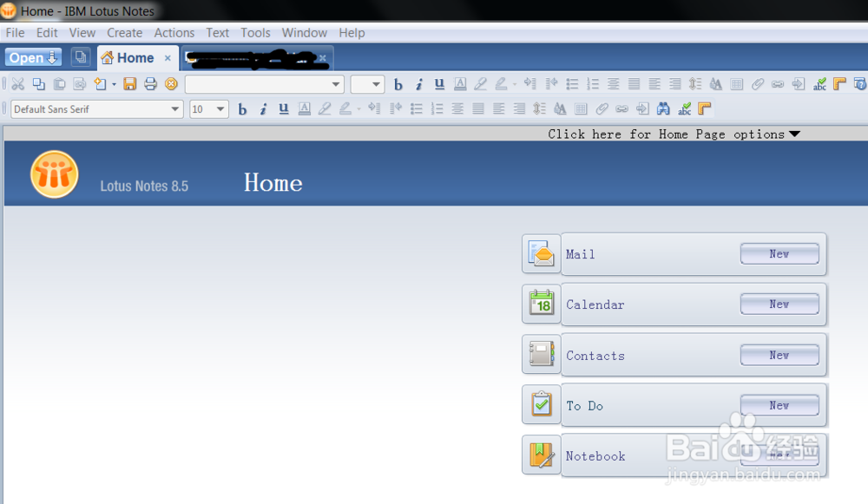Open the View menu
This screenshot has height=504, width=868.
82,33
